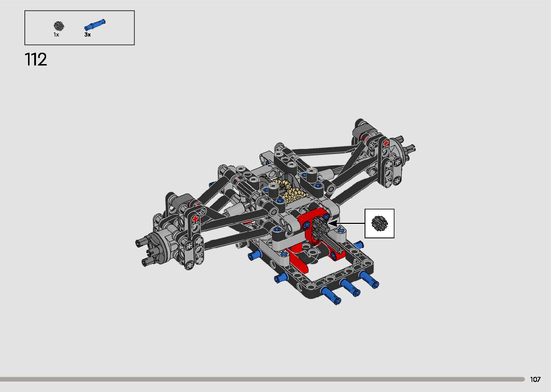Click the step number 112
551x392 pixels.
pyautogui.click(x=36, y=59)
